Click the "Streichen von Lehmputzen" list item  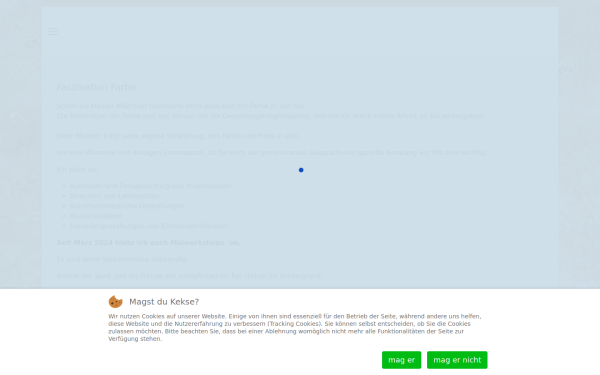[114, 196]
